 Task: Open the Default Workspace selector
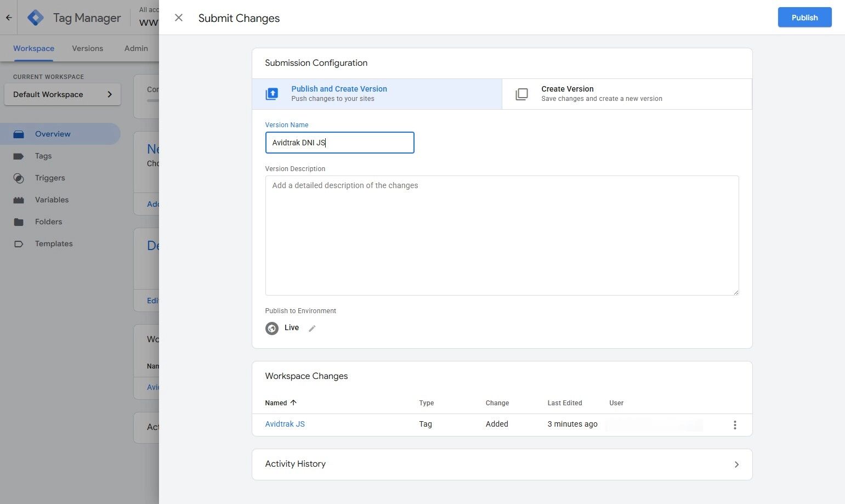click(63, 94)
